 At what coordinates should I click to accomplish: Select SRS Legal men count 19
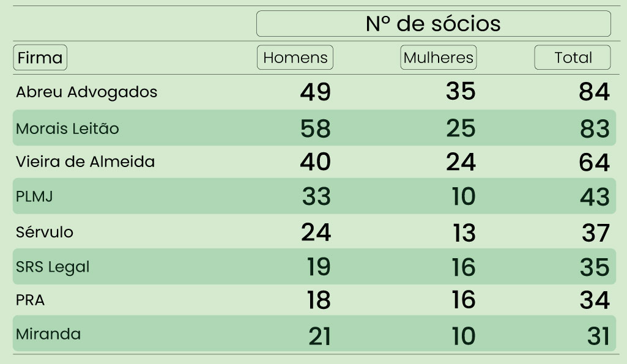(318, 267)
